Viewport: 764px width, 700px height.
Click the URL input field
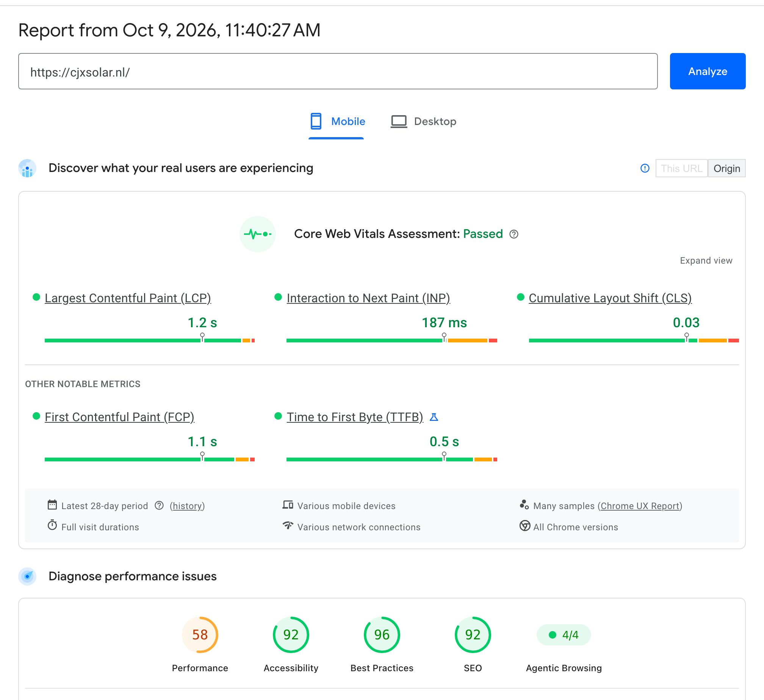pos(338,71)
